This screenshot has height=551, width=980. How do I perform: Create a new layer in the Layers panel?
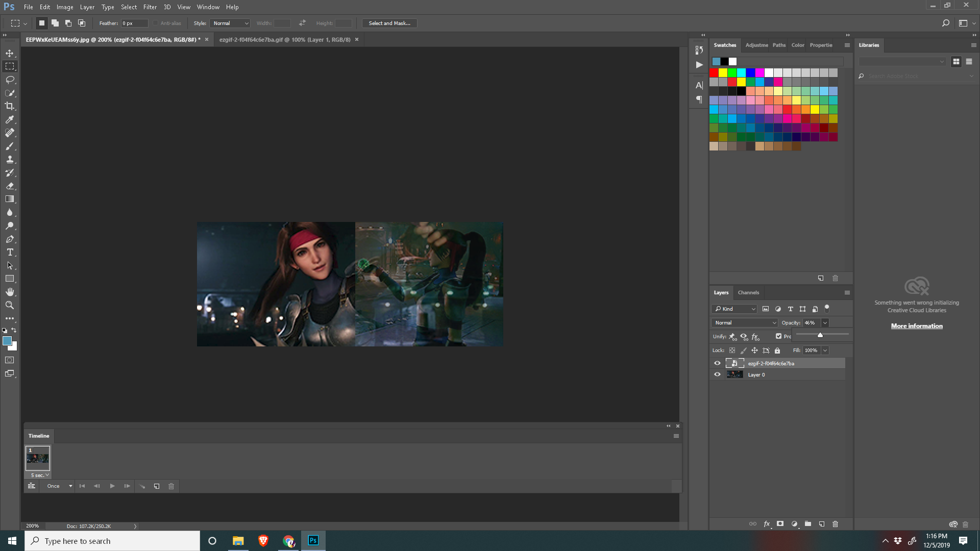click(822, 523)
